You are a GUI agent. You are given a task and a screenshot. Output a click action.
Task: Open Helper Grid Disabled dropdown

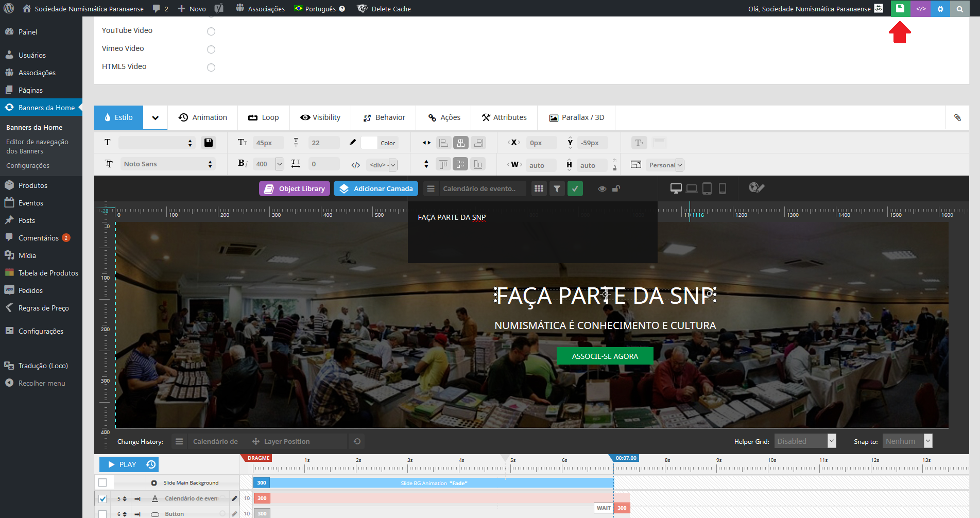805,441
